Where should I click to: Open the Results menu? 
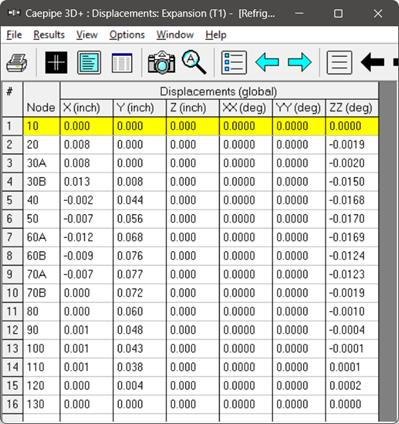49,35
